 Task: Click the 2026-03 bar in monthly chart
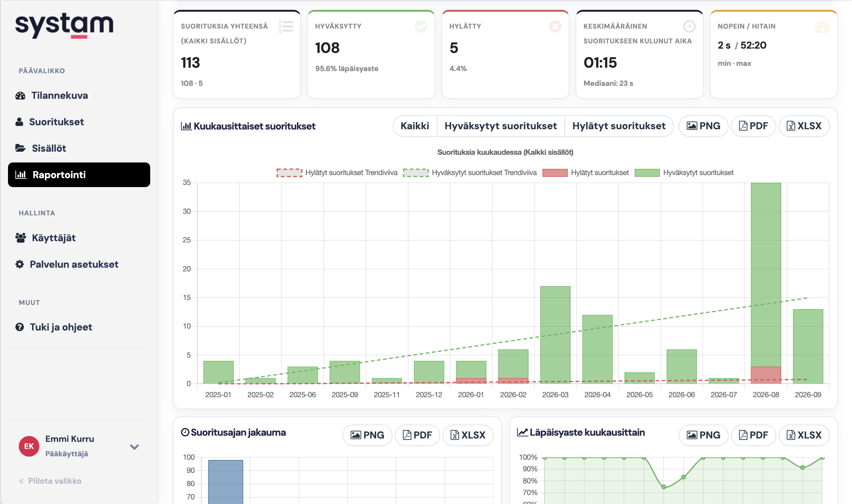tap(555, 335)
